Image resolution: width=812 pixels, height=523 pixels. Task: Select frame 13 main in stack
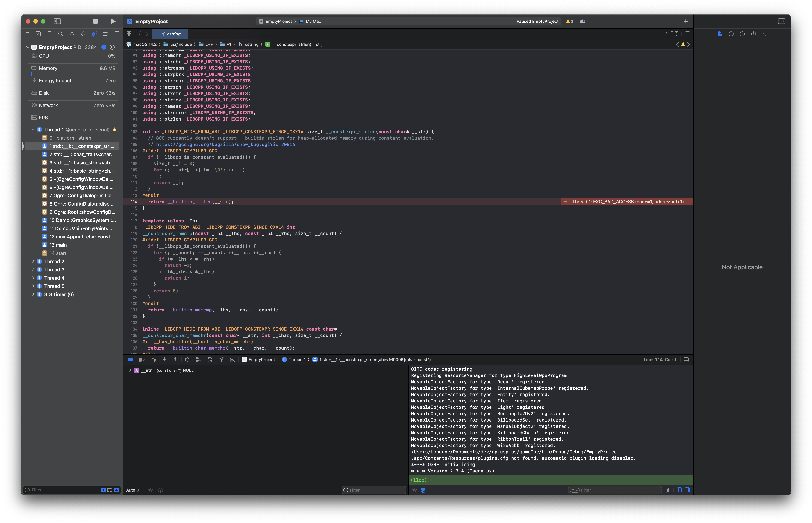tap(58, 245)
